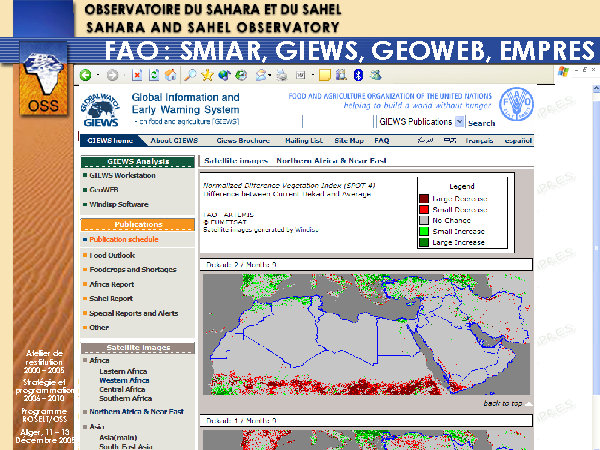Viewport: 600px width, 450px height.
Task: Click the Bluetooth toolbar icon
Action: (358, 75)
